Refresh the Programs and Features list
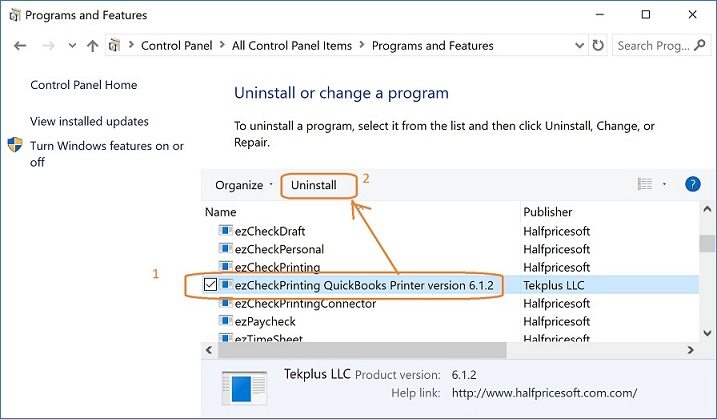This screenshot has width=717, height=419. click(598, 46)
